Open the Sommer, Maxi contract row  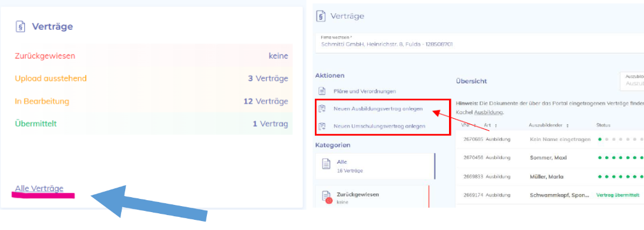550,158
